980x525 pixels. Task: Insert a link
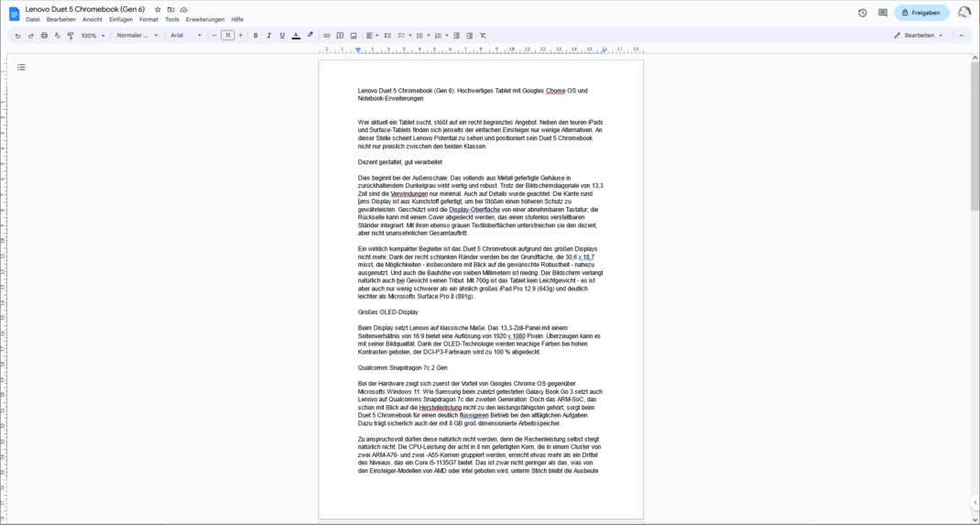pyautogui.click(x=326, y=36)
